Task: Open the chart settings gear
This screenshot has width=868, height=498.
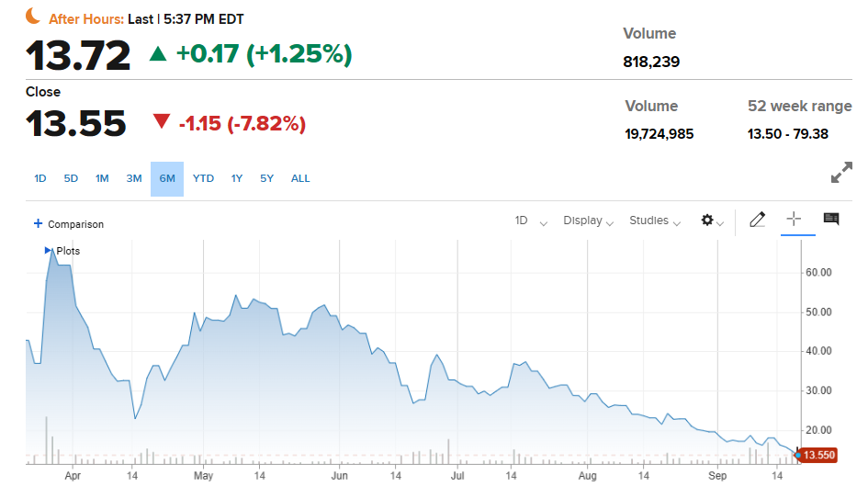Action: (x=707, y=221)
